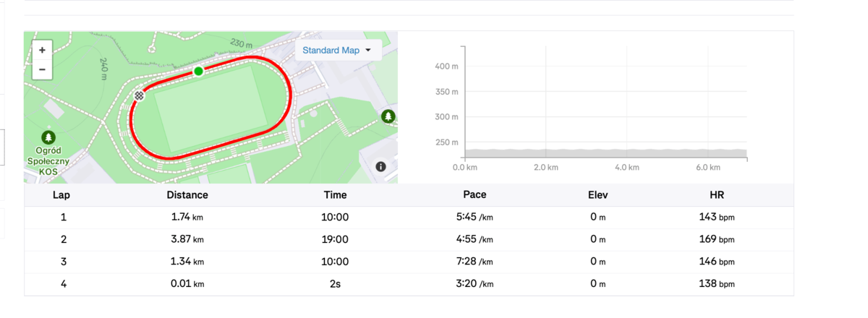The height and width of the screenshot is (318, 868).
Task: Click the Elev column header
Action: pos(598,194)
